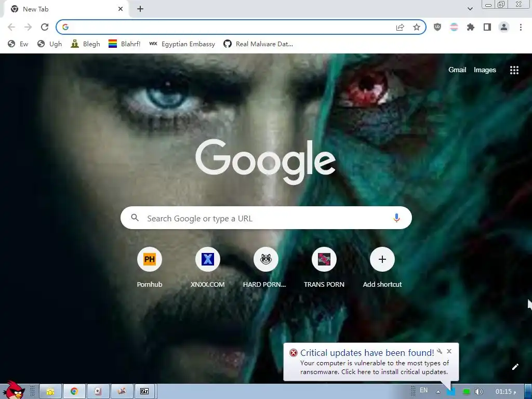The width and height of the screenshot is (532, 399).
Task: Open the Ugh bookmark
Action: (49, 44)
